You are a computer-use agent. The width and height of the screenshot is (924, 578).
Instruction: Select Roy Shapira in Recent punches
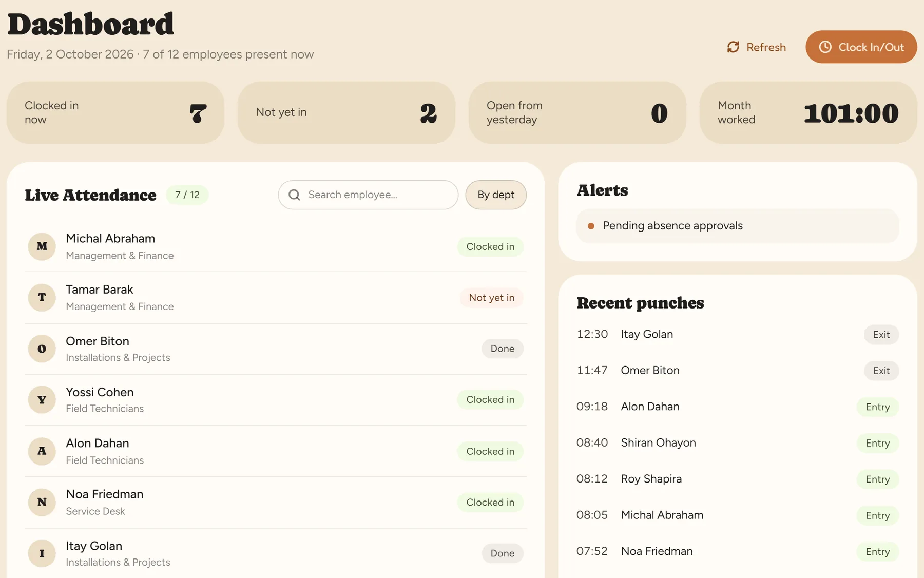click(x=651, y=479)
